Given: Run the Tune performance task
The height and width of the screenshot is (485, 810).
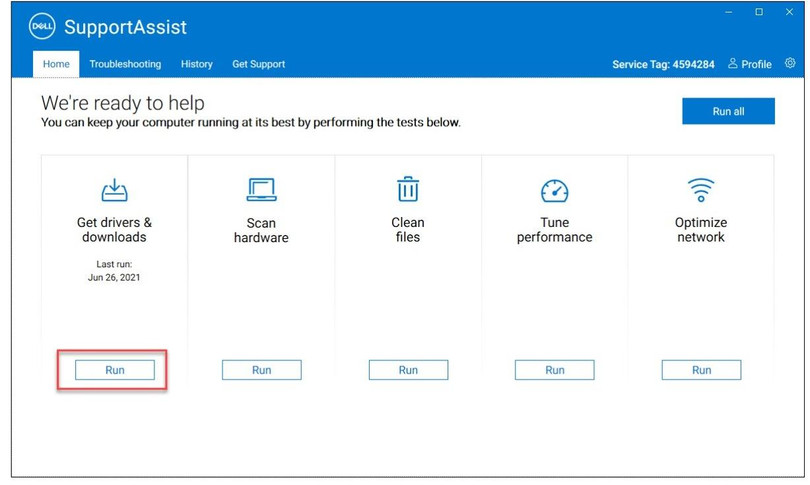Looking at the screenshot, I should coord(554,370).
